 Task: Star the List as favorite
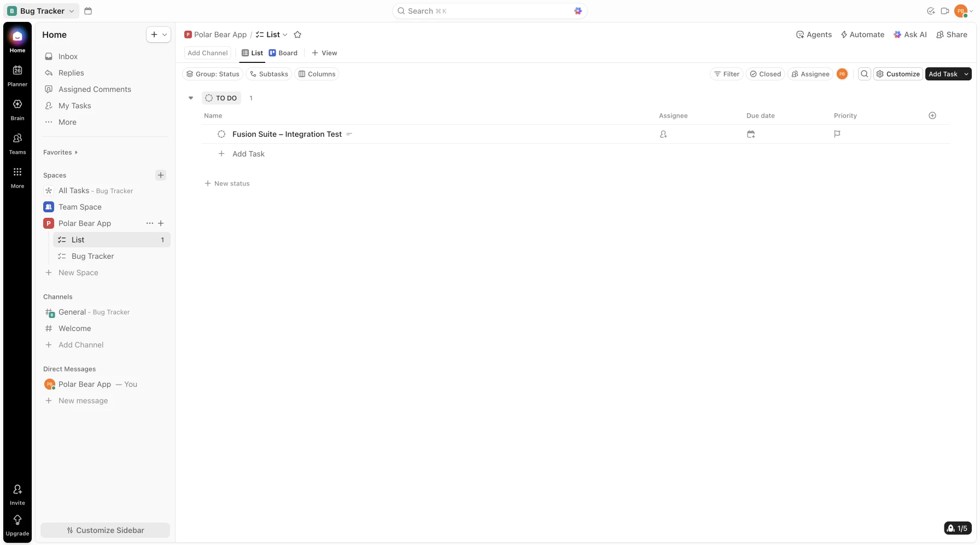coord(297,34)
